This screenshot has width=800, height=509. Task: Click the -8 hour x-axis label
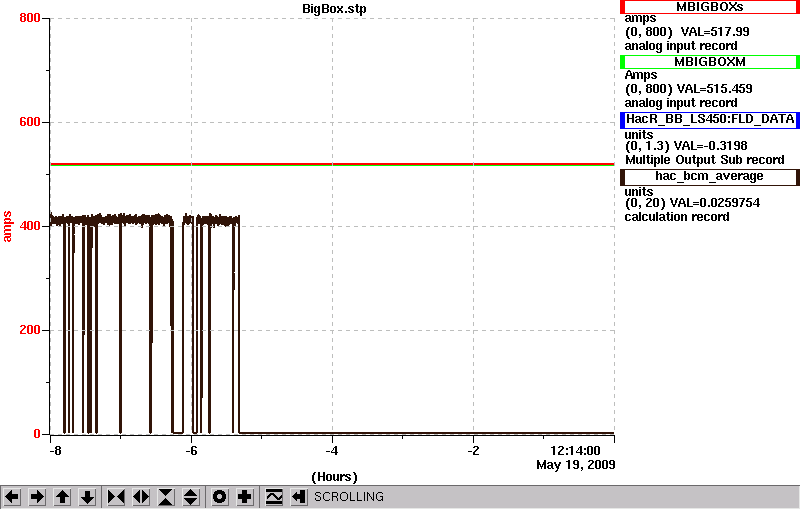[x=55, y=451]
